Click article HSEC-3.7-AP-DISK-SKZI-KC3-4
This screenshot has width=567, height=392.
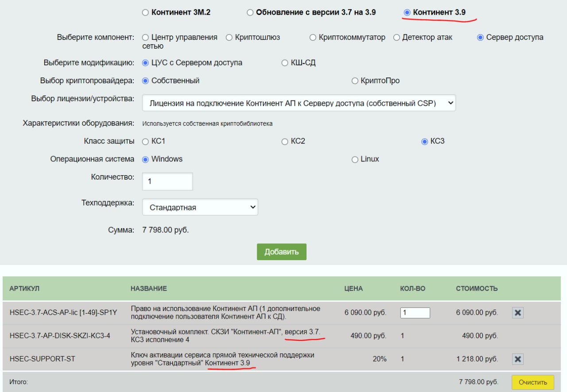tap(60, 336)
